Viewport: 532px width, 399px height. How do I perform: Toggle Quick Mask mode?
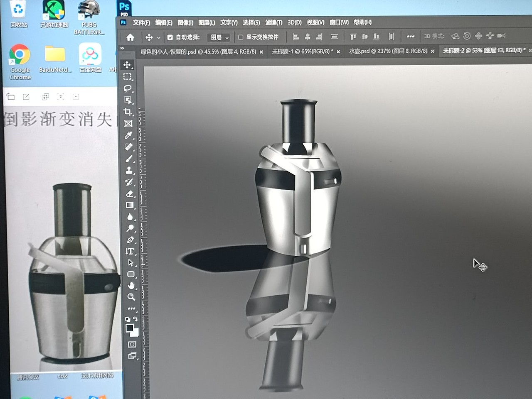pyautogui.click(x=132, y=344)
